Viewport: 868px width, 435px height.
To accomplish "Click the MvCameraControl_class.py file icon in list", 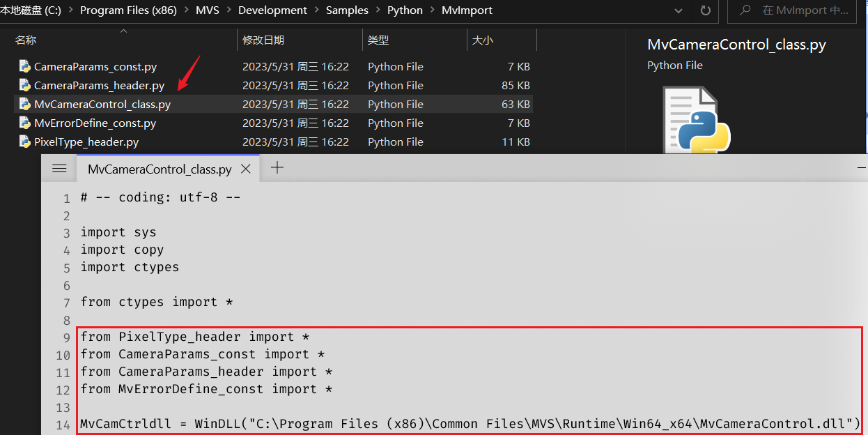I will (x=25, y=105).
